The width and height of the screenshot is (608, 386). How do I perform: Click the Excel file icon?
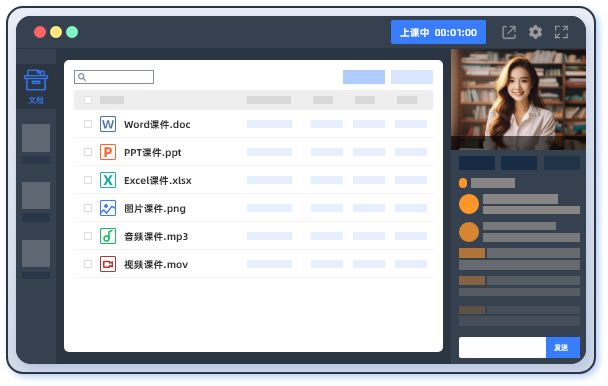(x=108, y=180)
